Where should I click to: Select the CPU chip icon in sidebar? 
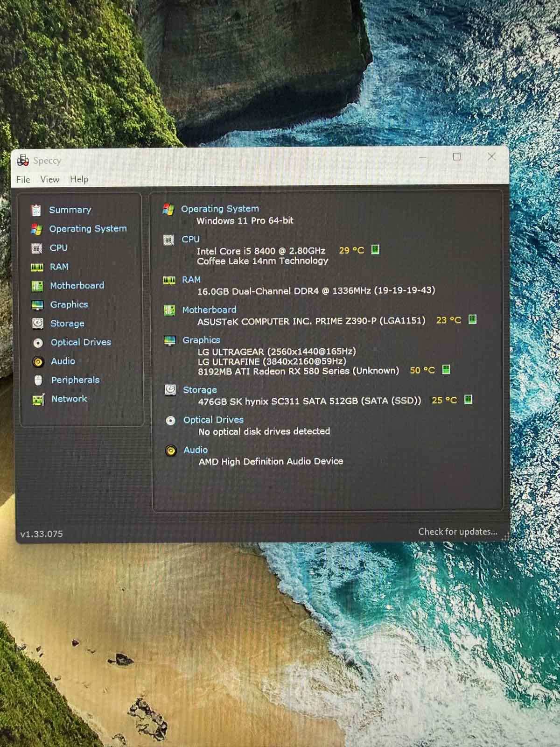click(x=37, y=248)
